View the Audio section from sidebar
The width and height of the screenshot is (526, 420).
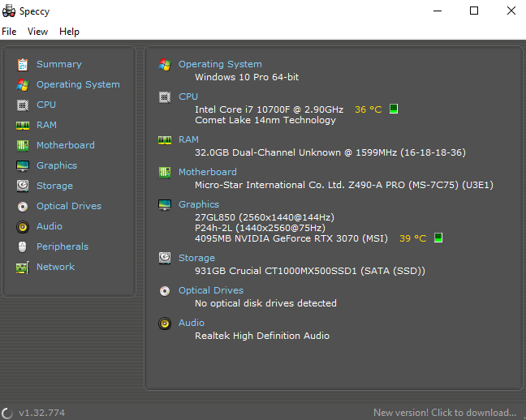(50, 226)
